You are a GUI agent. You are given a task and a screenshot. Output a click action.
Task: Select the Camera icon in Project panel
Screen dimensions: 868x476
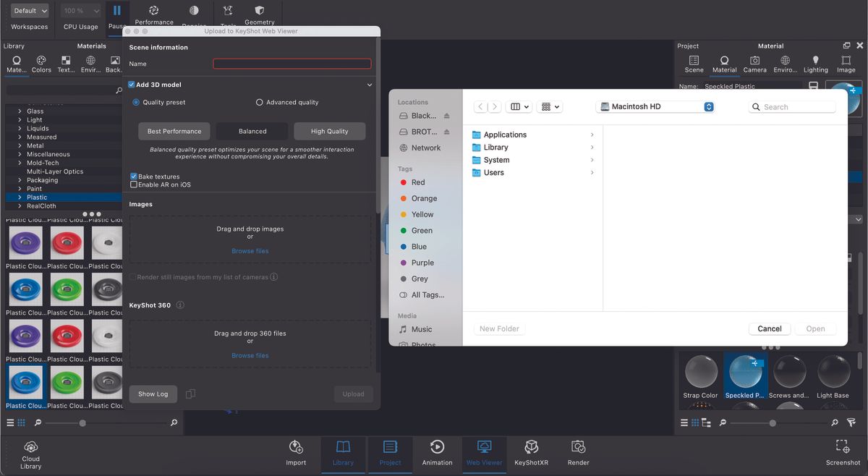tap(754, 63)
